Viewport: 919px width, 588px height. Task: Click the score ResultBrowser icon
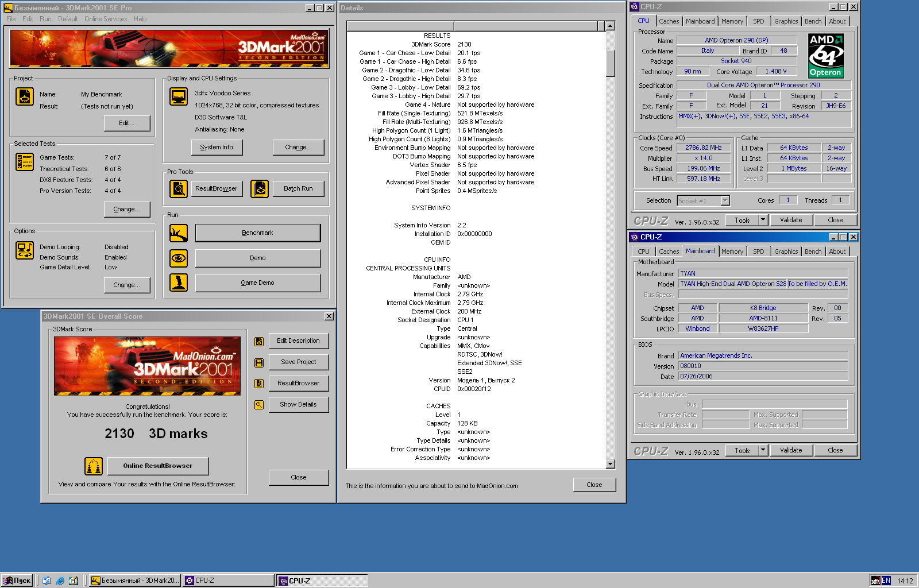(259, 384)
